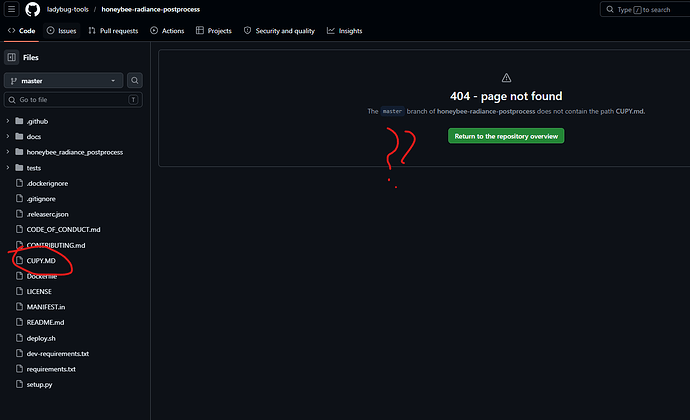Click the file icon beside setup.py
Image resolution: width=690 pixels, height=420 pixels.
pyautogui.click(x=19, y=384)
